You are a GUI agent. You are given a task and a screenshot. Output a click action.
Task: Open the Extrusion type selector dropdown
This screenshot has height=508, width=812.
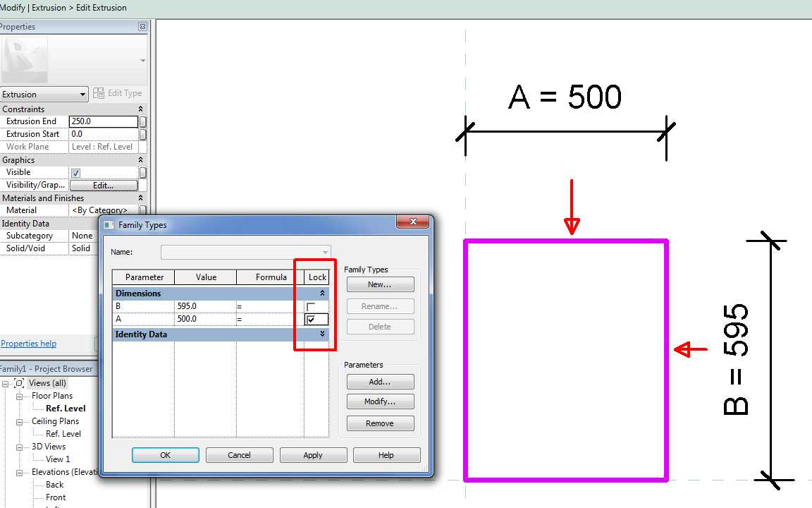pos(82,95)
